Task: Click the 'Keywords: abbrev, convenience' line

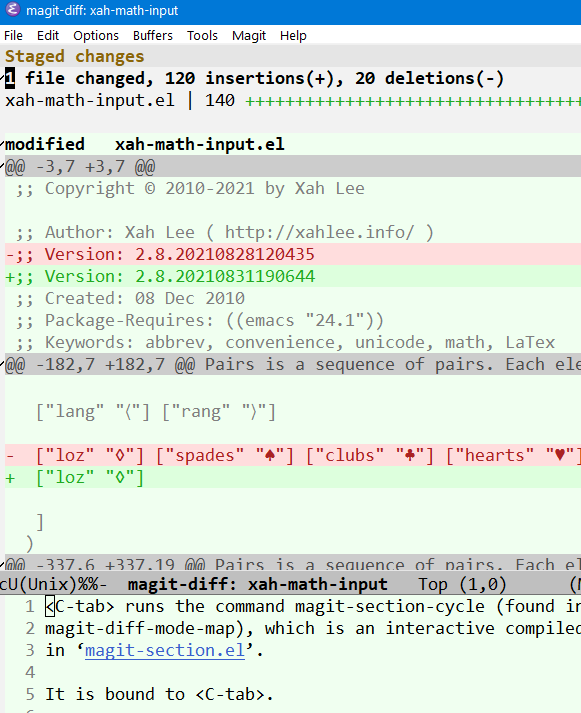Action: pyautogui.click(x=285, y=342)
